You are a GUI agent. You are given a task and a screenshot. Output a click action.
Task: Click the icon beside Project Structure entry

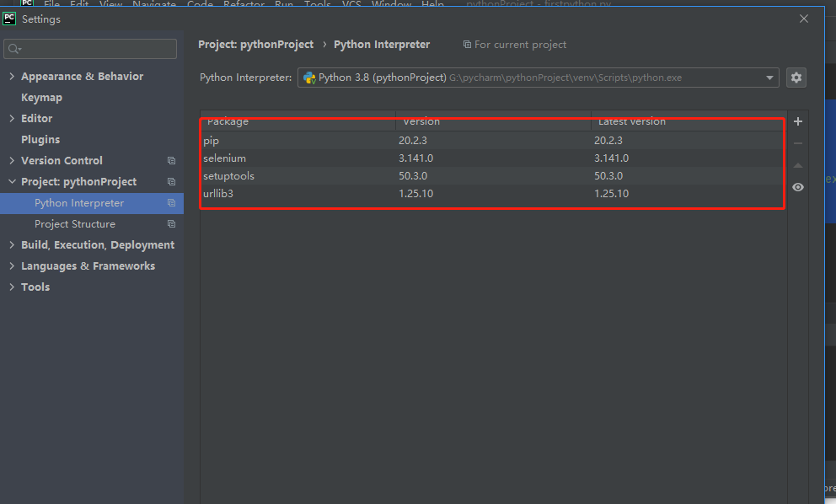click(171, 223)
